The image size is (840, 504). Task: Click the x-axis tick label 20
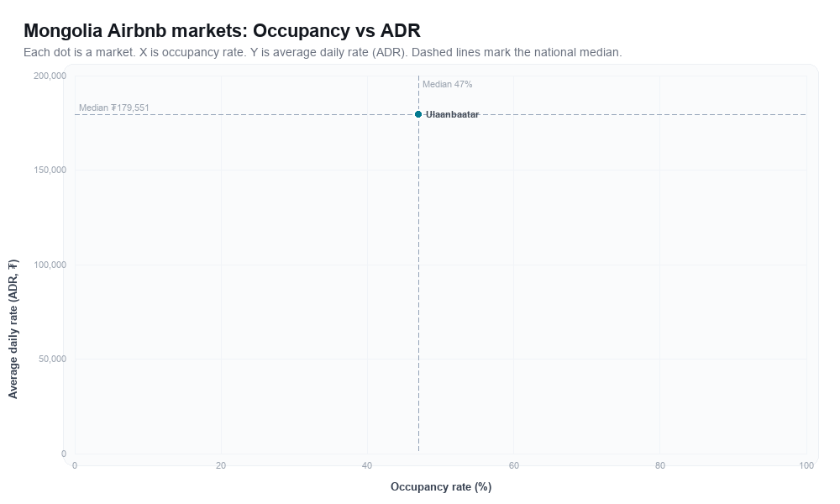pyautogui.click(x=221, y=466)
